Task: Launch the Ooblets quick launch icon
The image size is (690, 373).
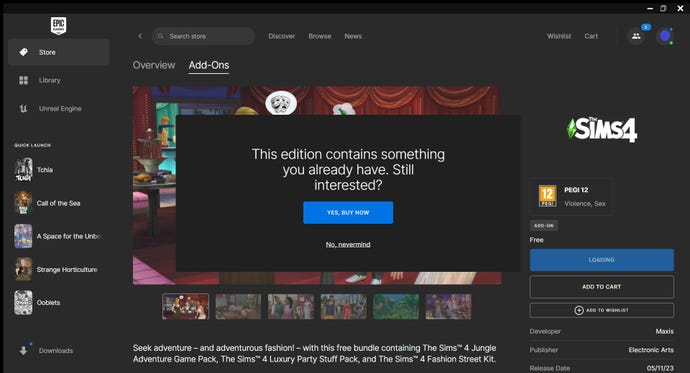Action: tap(23, 303)
